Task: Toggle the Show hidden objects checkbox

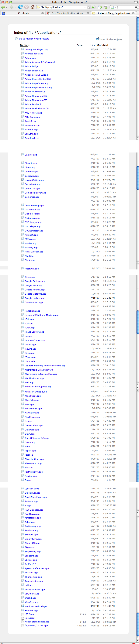Action: point(98,39)
